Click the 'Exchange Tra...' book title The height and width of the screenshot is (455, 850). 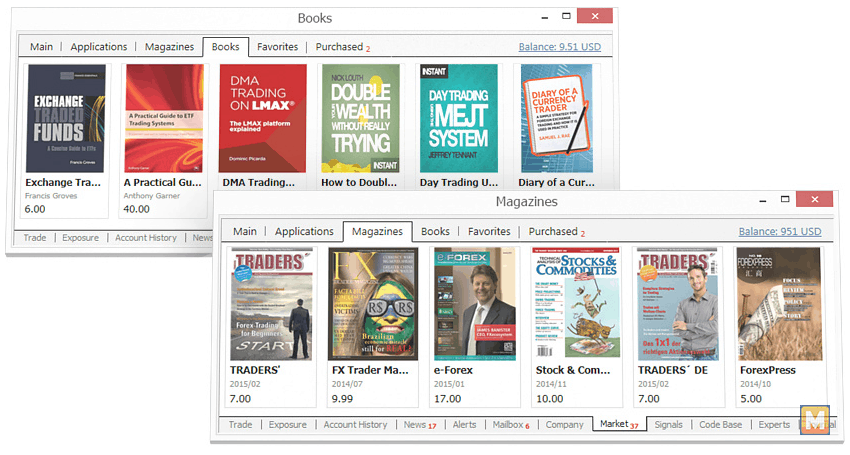tap(63, 183)
